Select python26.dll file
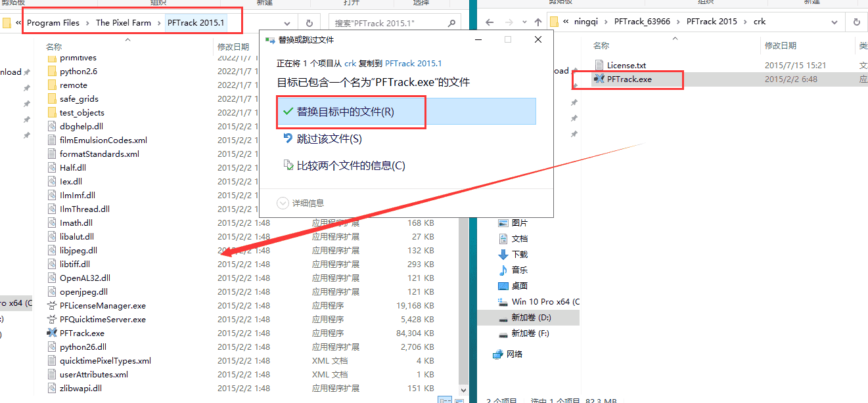 point(83,347)
